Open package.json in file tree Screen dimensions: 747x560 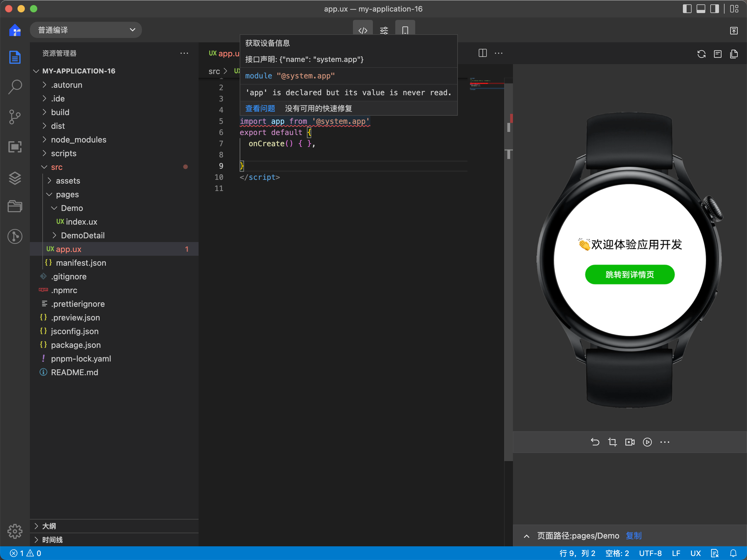(114, 345)
